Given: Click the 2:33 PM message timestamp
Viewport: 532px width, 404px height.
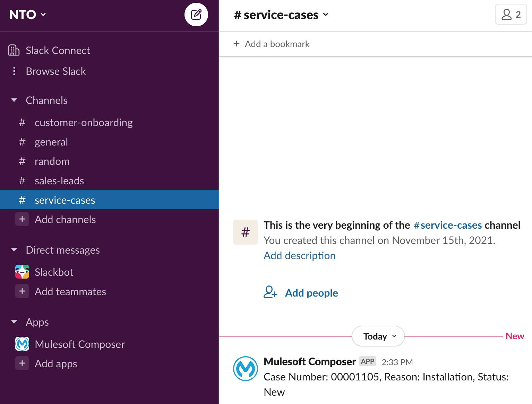Looking at the screenshot, I should (x=397, y=362).
